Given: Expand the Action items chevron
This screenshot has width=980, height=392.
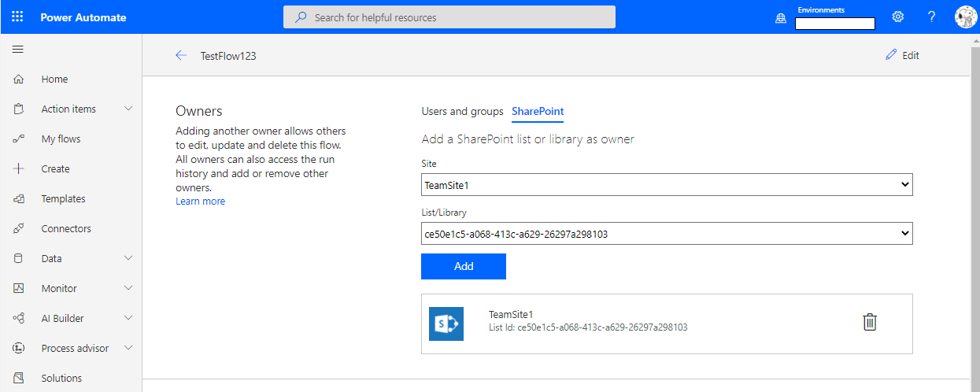Looking at the screenshot, I should coord(129,109).
